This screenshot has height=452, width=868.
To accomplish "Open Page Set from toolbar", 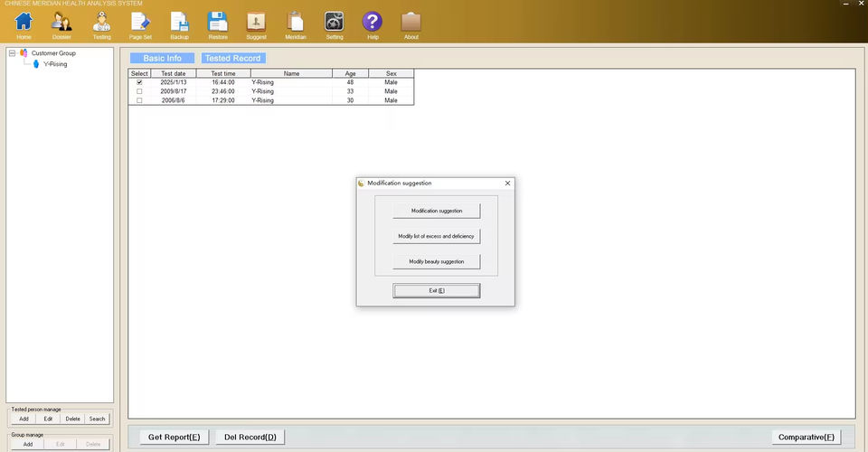I will point(140,23).
